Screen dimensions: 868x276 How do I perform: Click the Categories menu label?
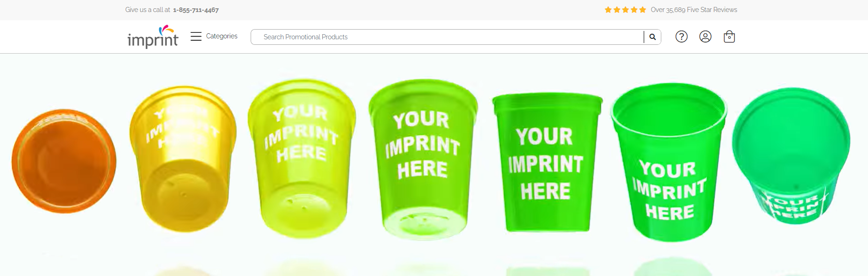pos(222,36)
